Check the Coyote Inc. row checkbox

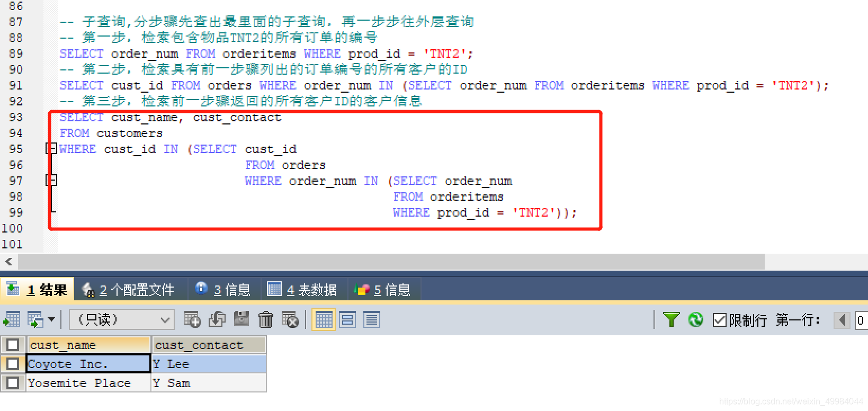click(x=13, y=364)
